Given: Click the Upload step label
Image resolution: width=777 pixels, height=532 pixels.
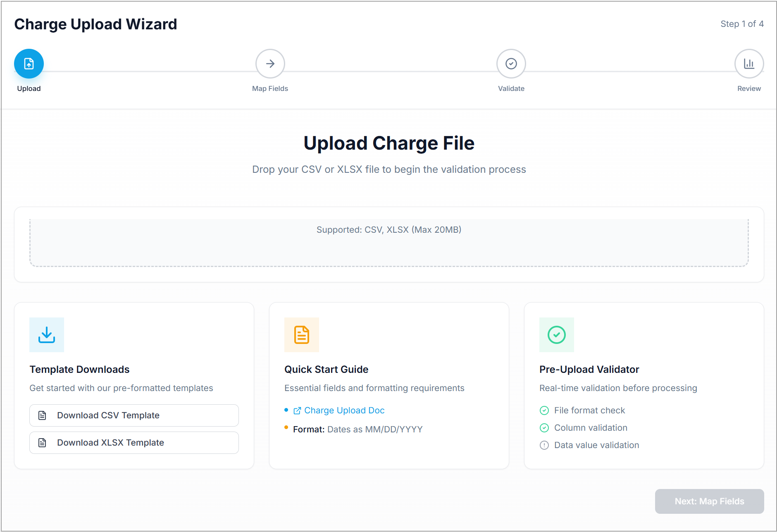Looking at the screenshot, I should (29, 88).
